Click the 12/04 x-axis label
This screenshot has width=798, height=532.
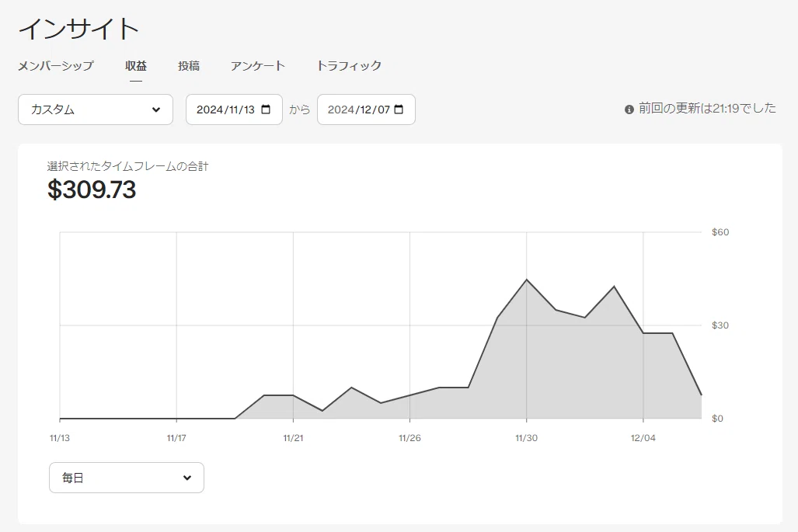tap(643, 438)
